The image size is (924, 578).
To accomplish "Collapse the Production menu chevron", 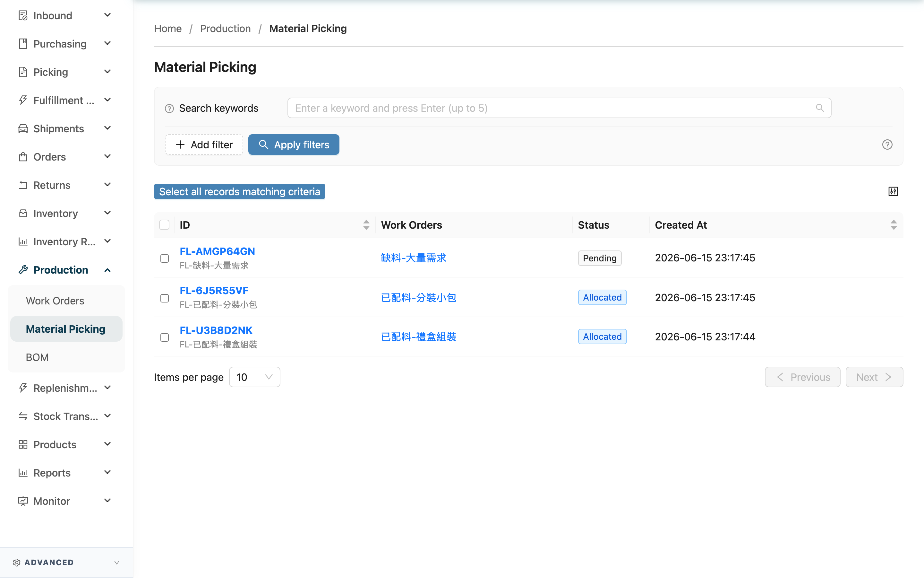I will pos(108,270).
